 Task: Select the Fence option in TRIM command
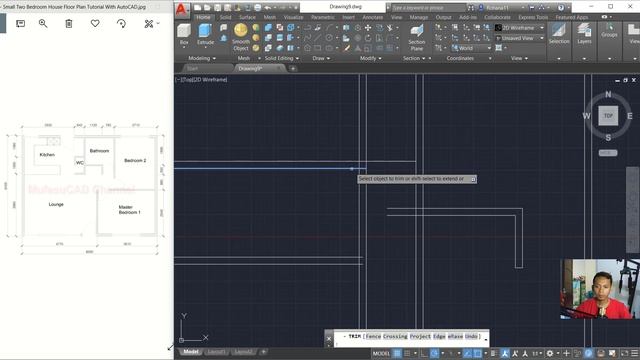[373, 336]
